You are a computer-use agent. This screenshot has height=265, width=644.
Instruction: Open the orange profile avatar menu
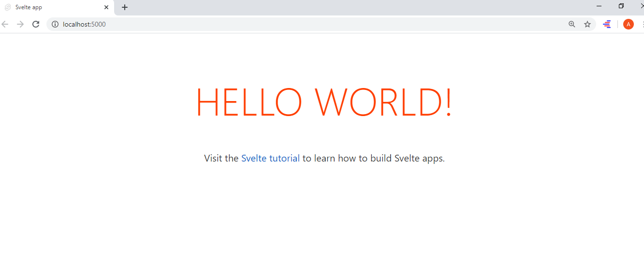629,24
